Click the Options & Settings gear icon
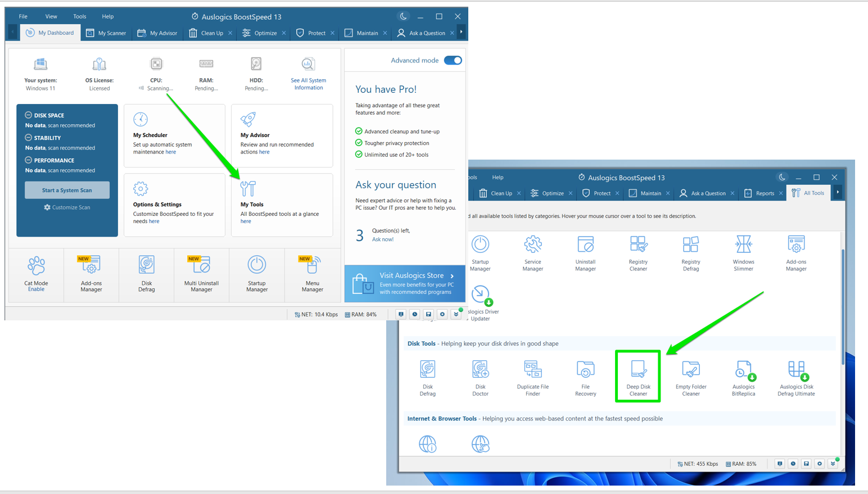Image resolution: width=868 pixels, height=494 pixels. click(x=141, y=188)
